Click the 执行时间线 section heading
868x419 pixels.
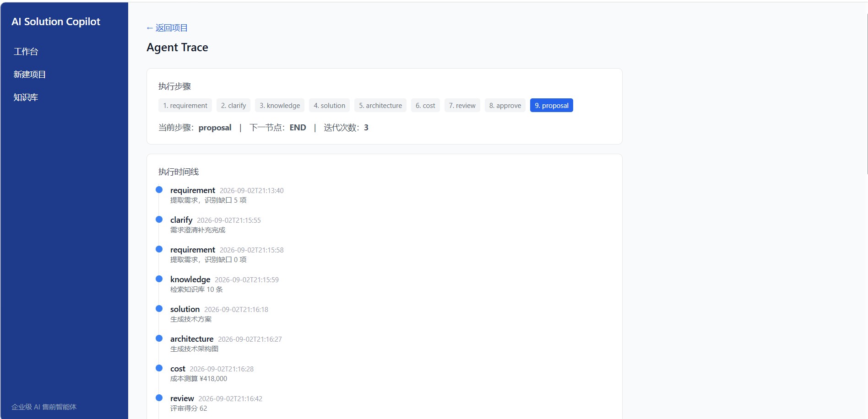click(x=179, y=172)
